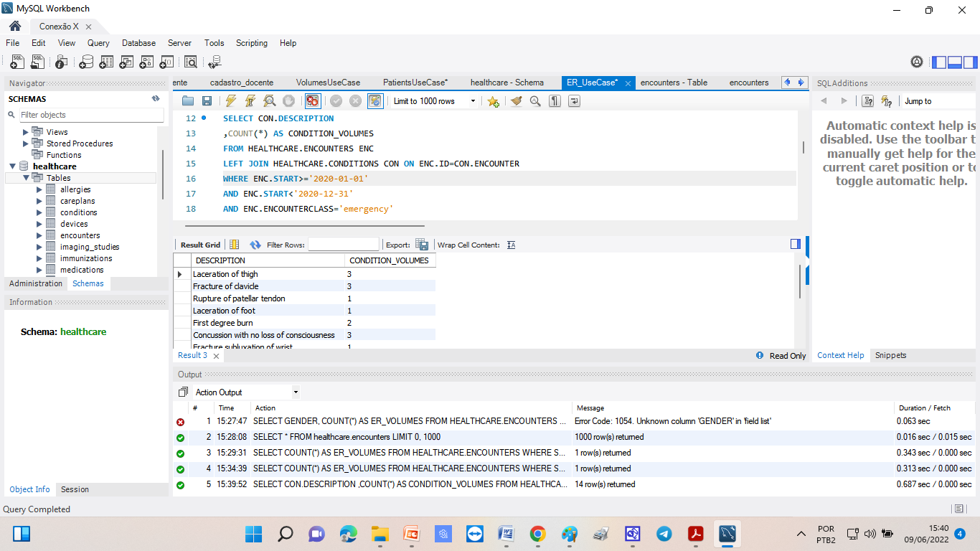Toggle the left sidebar visibility

pyautogui.click(x=939, y=62)
